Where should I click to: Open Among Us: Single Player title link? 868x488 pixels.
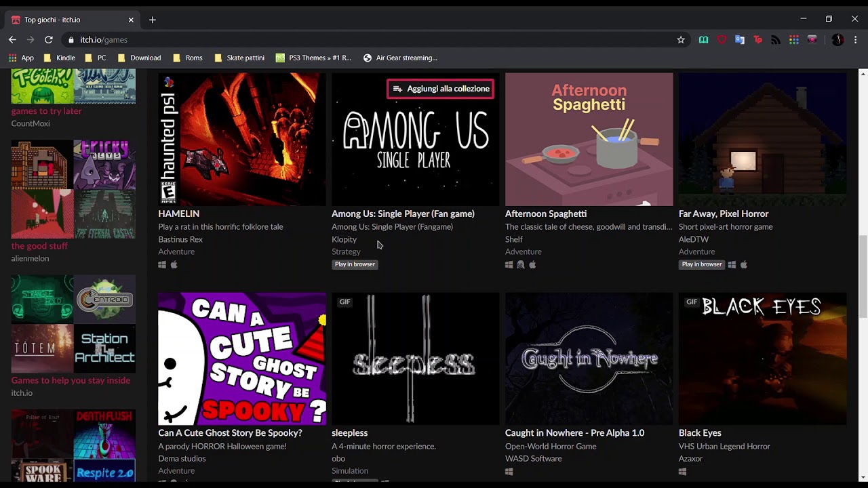point(403,213)
